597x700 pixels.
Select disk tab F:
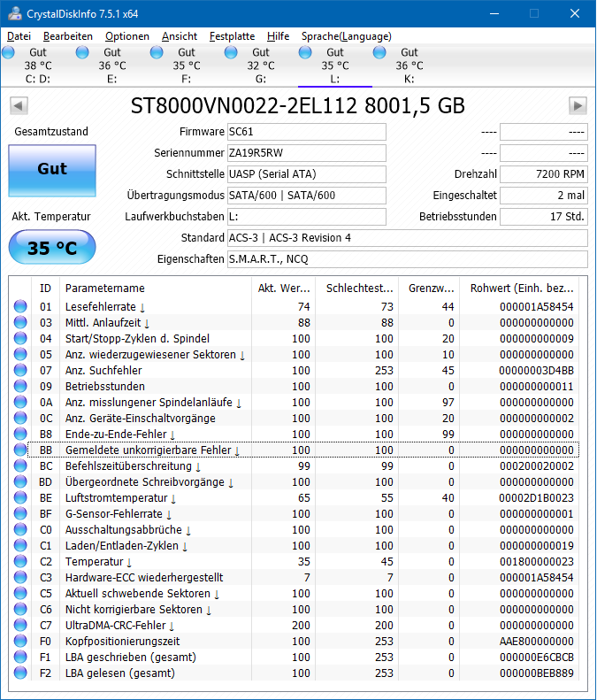pyautogui.click(x=186, y=65)
